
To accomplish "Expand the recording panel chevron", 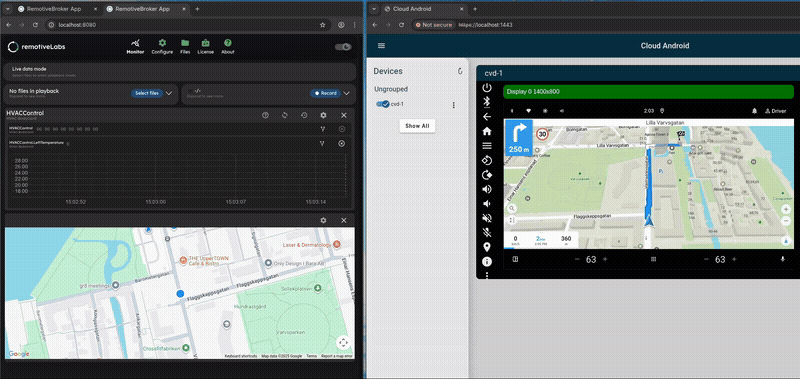I will point(347,93).
